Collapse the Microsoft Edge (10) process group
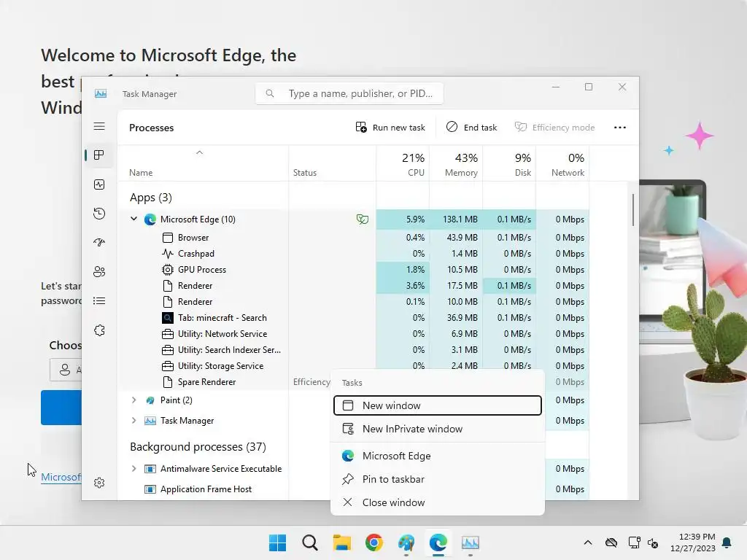The height and width of the screenshot is (560, 747). 134,219
